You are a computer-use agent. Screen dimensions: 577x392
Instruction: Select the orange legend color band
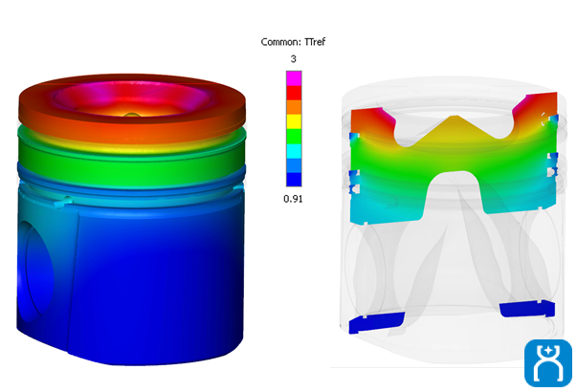pos(294,107)
